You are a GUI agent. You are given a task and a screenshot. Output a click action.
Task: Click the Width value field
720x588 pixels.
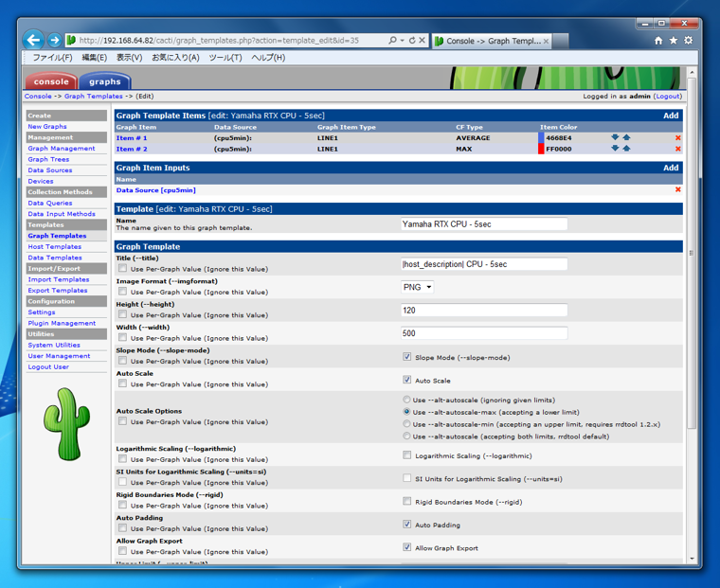[484, 333]
